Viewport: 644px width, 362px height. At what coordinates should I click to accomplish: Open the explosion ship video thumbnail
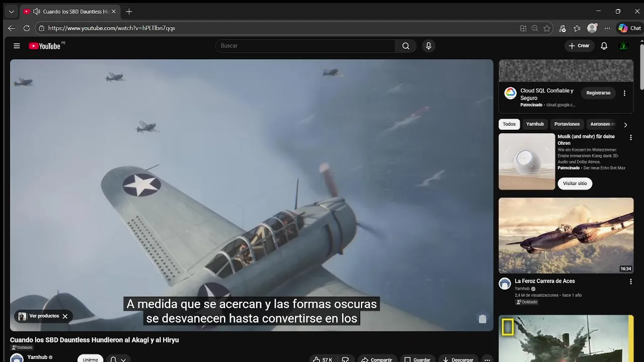566,338
